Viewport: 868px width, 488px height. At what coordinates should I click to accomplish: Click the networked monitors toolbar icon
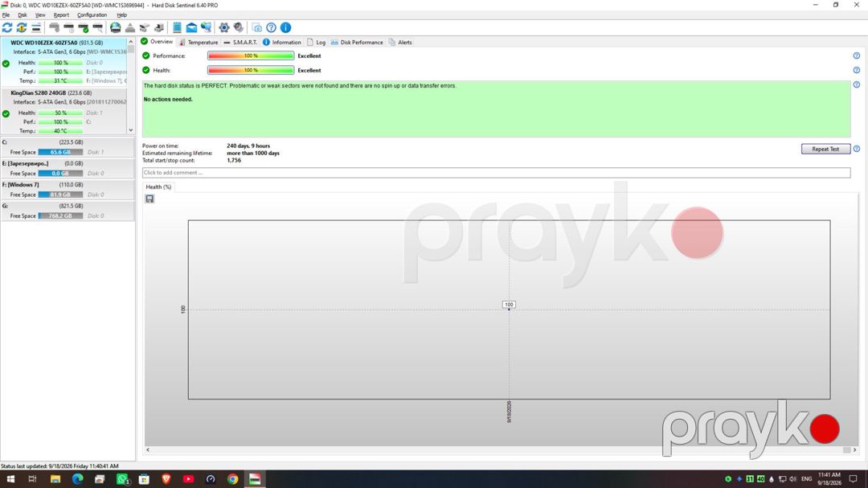(206, 27)
